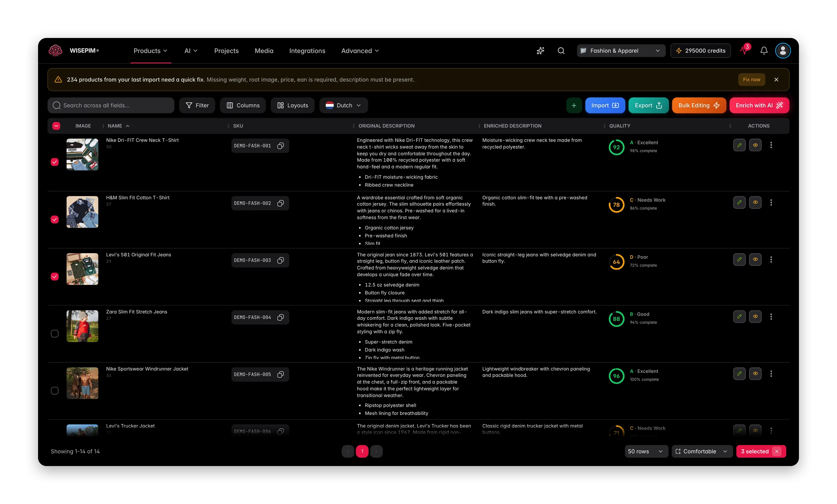Click the green plus add product button

click(x=574, y=105)
